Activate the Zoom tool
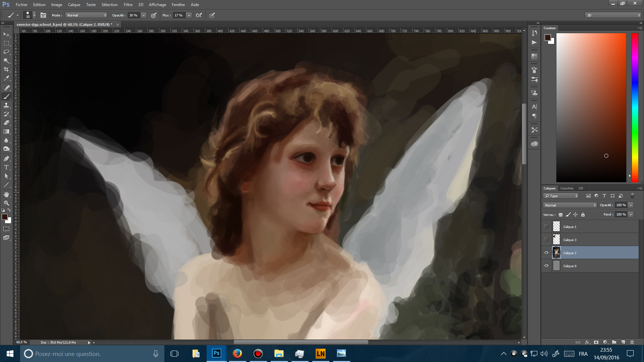Viewport: 644px width, 362px height. (x=6, y=203)
